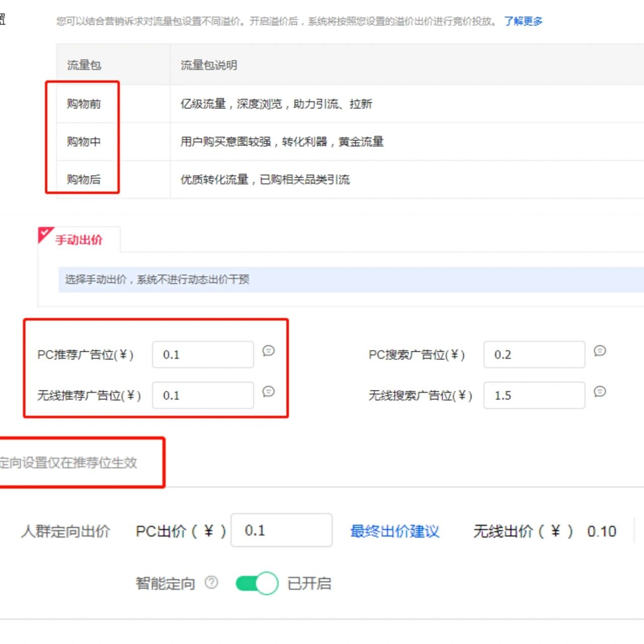Click the 无线搜索广告位 price input
The width and height of the screenshot is (644, 644).
(534, 395)
